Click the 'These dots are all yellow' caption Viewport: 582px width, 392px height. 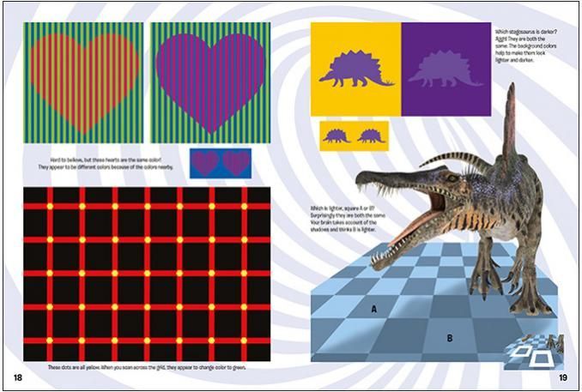[147, 367]
